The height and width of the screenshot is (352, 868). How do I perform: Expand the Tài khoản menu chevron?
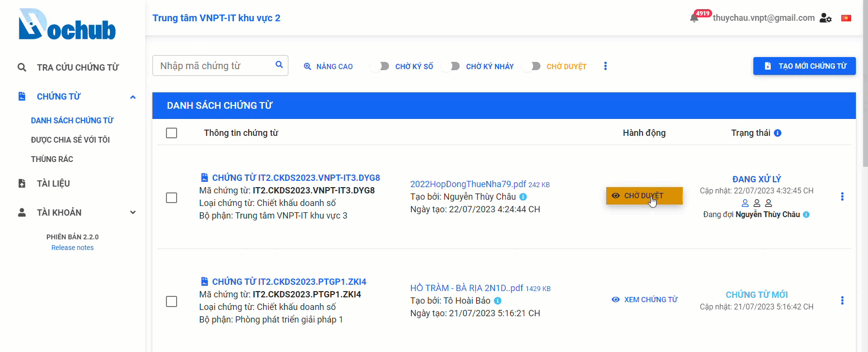[x=133, y=212]
